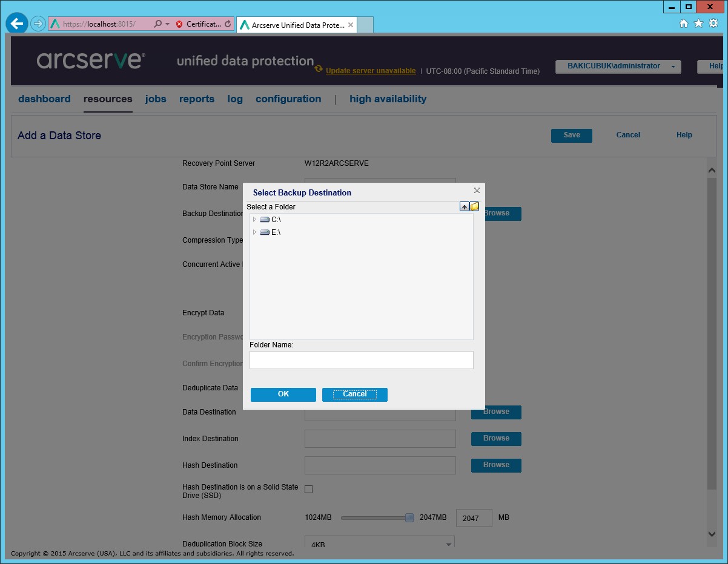The width and height of the screenshot is (728, 564).
Task: Click the Hash Memory Allocation MB value box
Action: 474,518
